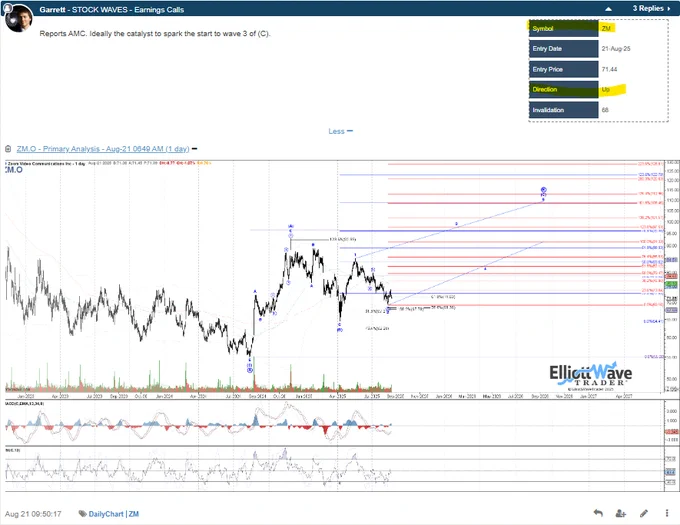Open the three-dot more options menu
Image resolution: width=680 pixels, height=525 pixels.
click(667, 513)
